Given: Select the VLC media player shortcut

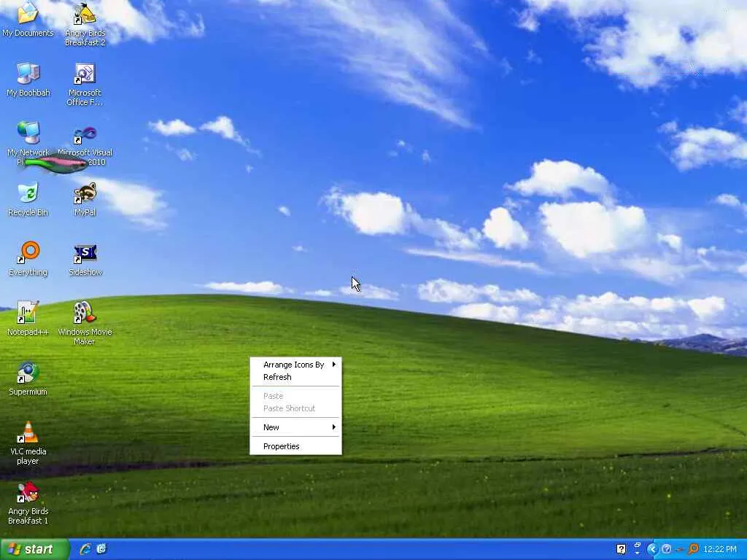Looking at the screenshot, I should [x=28, y=443].
